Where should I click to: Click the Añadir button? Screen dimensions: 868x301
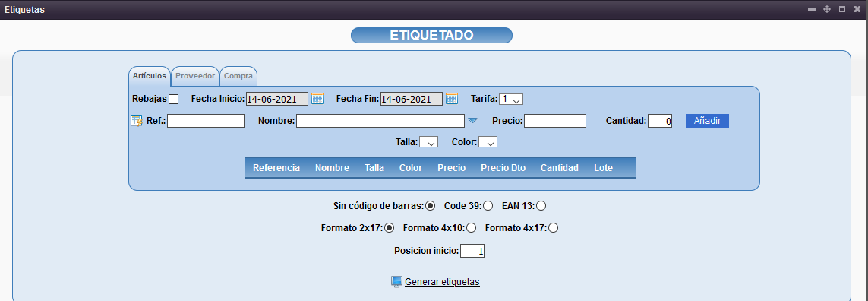coord(707,121)
